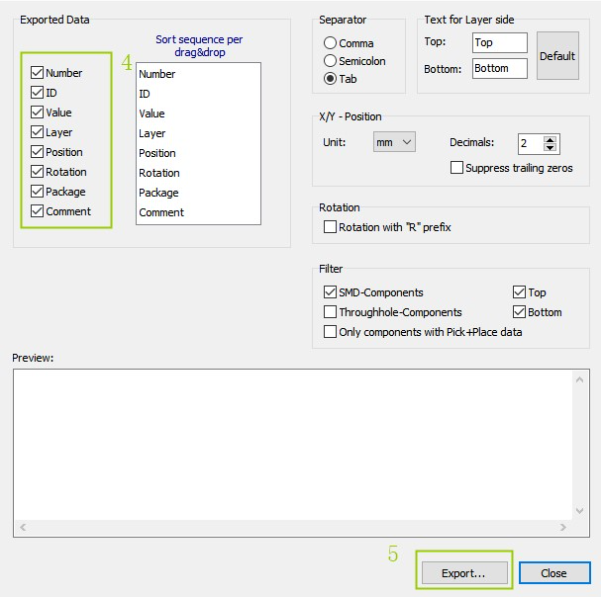Check Only components with Pick+Place data
This screenshot has height=597, width=601.
pyautogui.click(x=330, y=331)
